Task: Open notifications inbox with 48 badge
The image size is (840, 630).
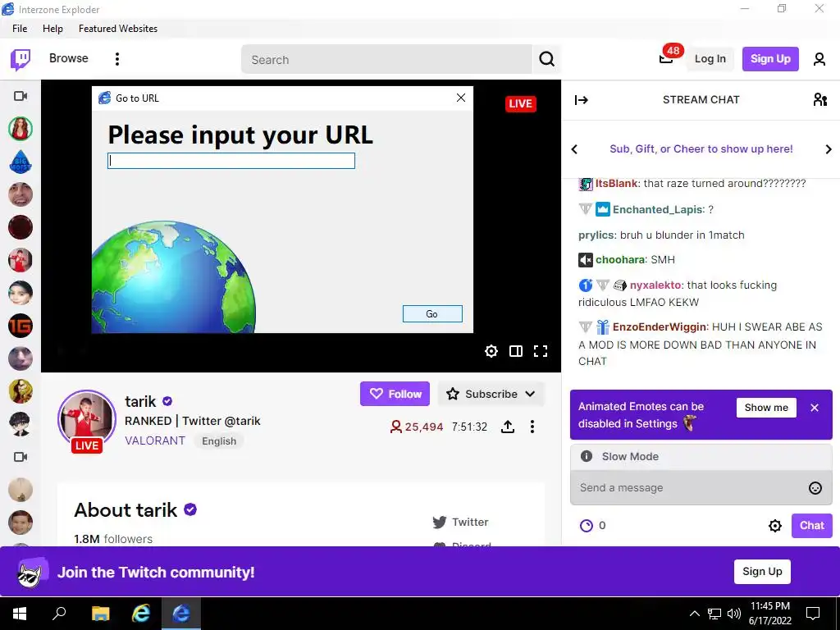Action: pyautogui.click(x=666, y=58)
